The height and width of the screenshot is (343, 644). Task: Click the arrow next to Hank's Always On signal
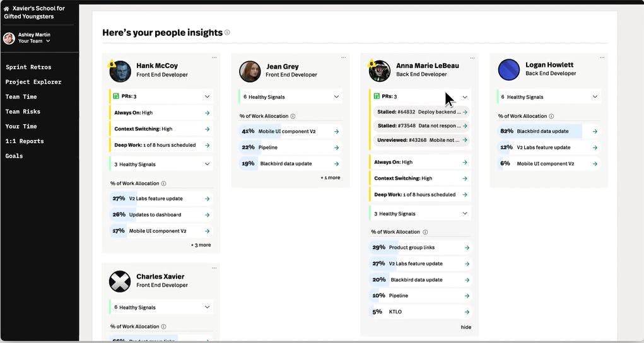(207, 113)
